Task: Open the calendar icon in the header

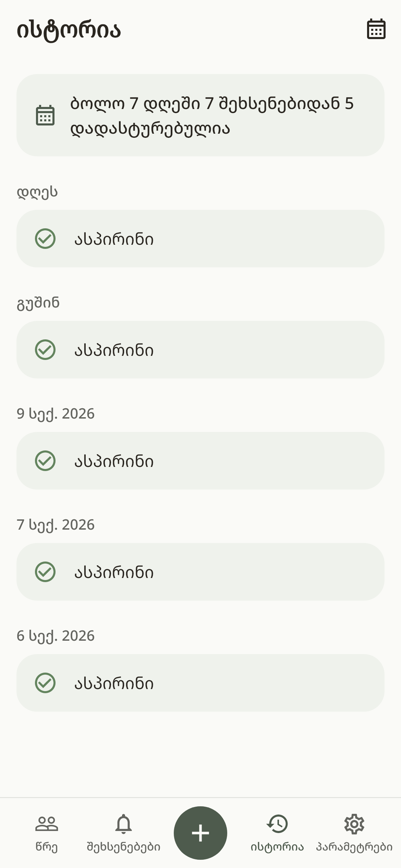Action: click(x=376, y=29)
